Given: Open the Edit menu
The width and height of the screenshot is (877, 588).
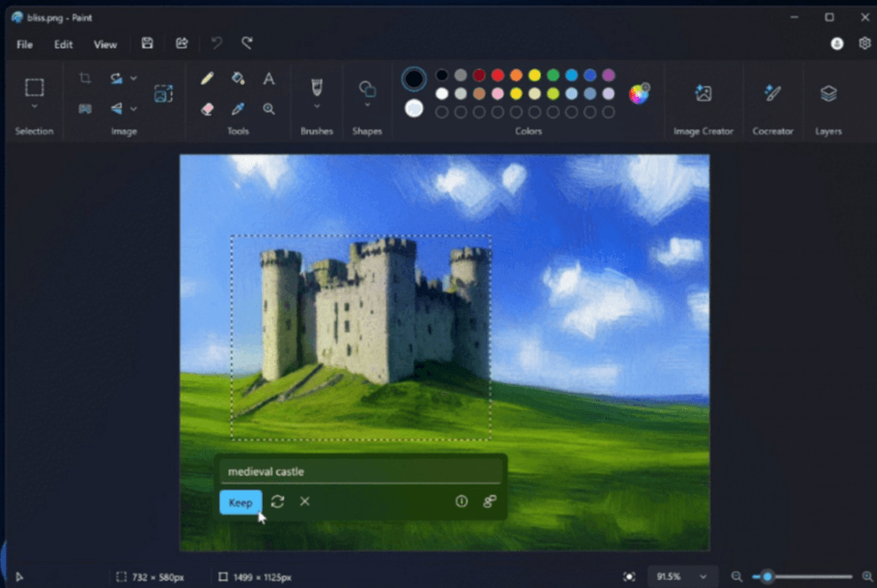Looking at the screenshot, I should coord(63,45).
